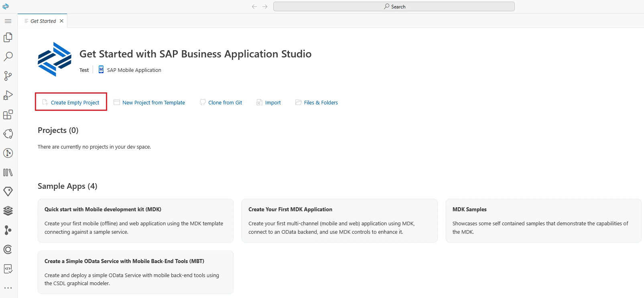Choose New Project from Template

(149, 102)
